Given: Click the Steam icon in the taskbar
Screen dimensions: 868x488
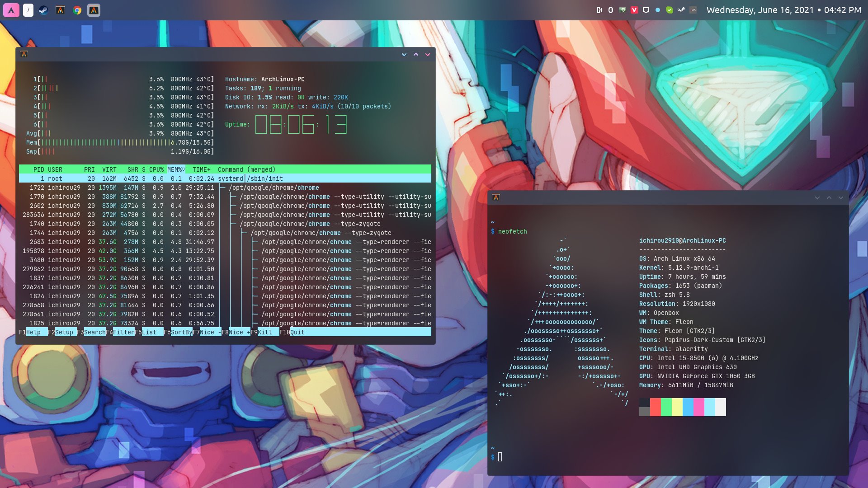Looking at the screenshot, I should [x=43, y=10].
